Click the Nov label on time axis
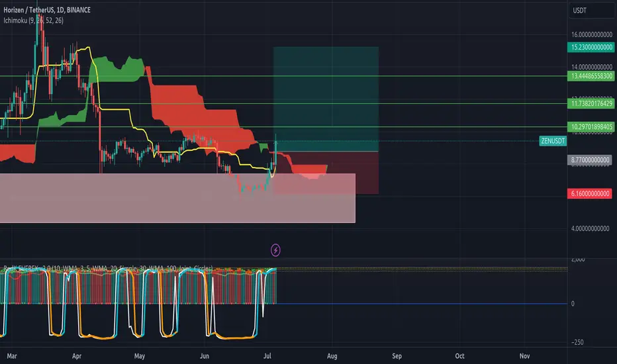Screen dimensions: 617x364 pyautogui.click(x=524, y=356)
